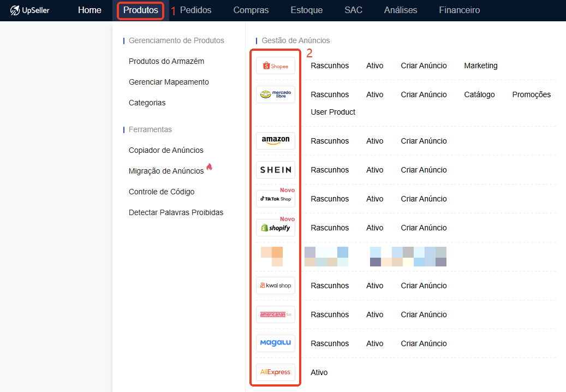Click Amazon Criar Anúncio
Viewport: 566px width, 392px height.
pyautogui.click(x=424, y=141)
